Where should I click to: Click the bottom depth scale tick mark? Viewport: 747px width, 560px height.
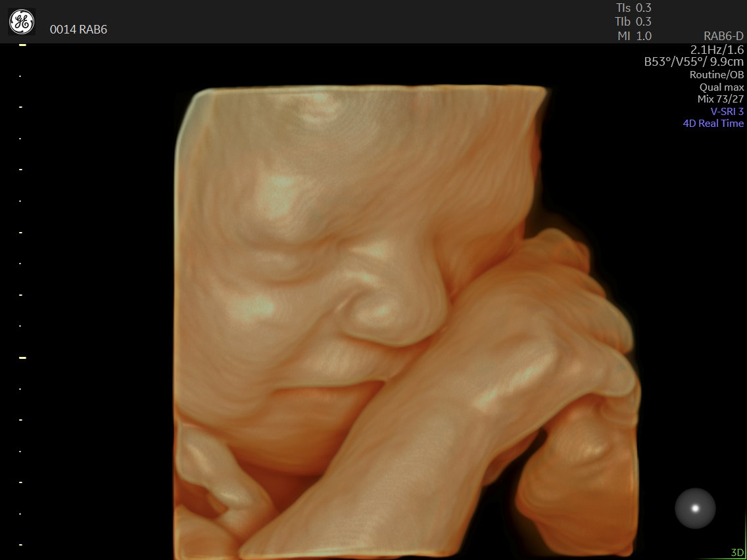(22, 545)
